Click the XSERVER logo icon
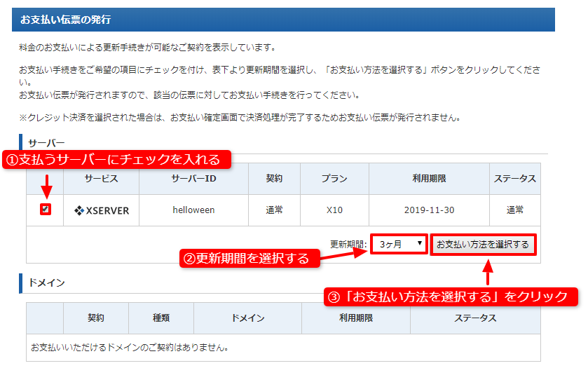Viewport: 588px width, 368px height. (x=79, y=210)
